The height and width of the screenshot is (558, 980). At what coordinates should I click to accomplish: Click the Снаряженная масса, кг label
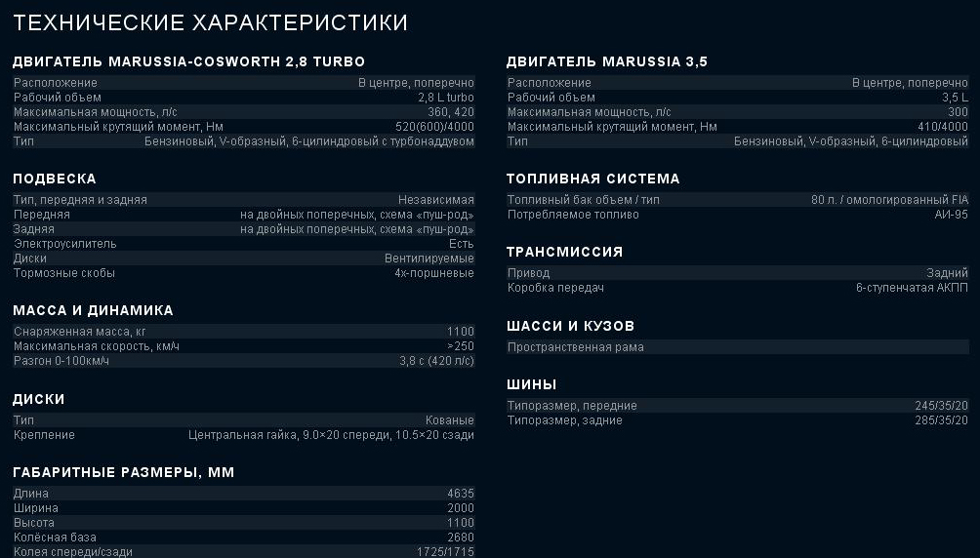pyautogui.click(x=79, y=332)
